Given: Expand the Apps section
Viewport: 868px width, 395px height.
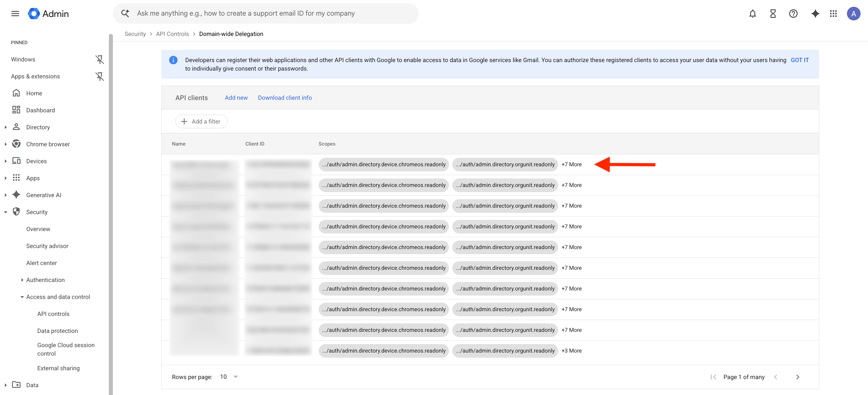Looking at the screenshot, I should 5,178.
